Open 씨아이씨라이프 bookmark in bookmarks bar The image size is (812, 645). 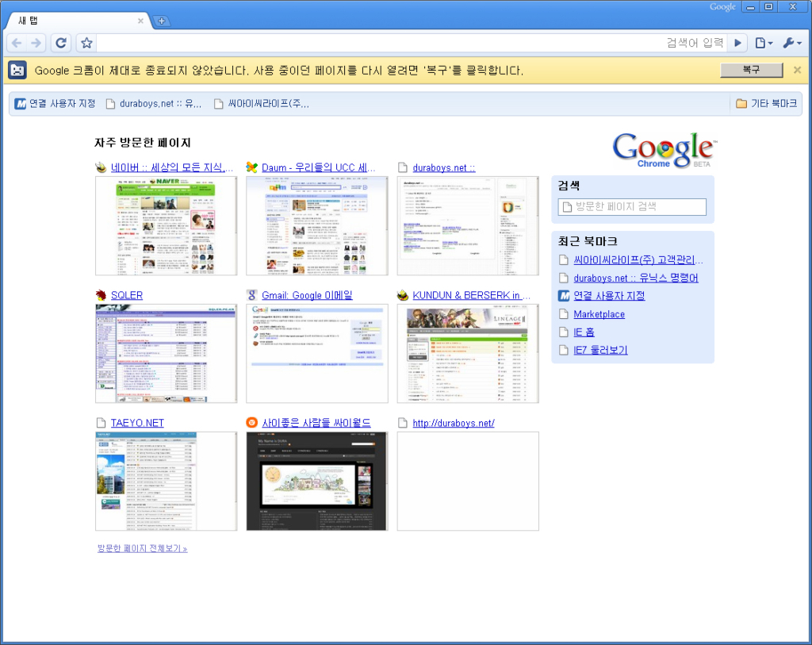(262, 104)
